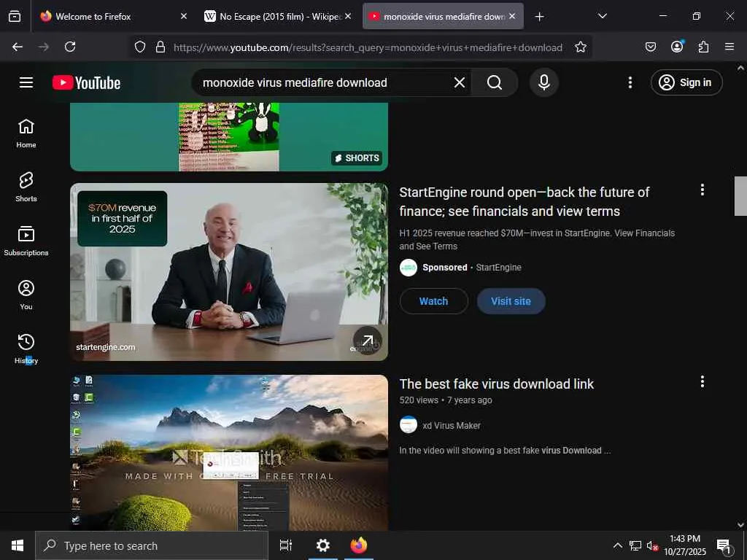
Task: Go back to the previous page
Action: point(18,47)
